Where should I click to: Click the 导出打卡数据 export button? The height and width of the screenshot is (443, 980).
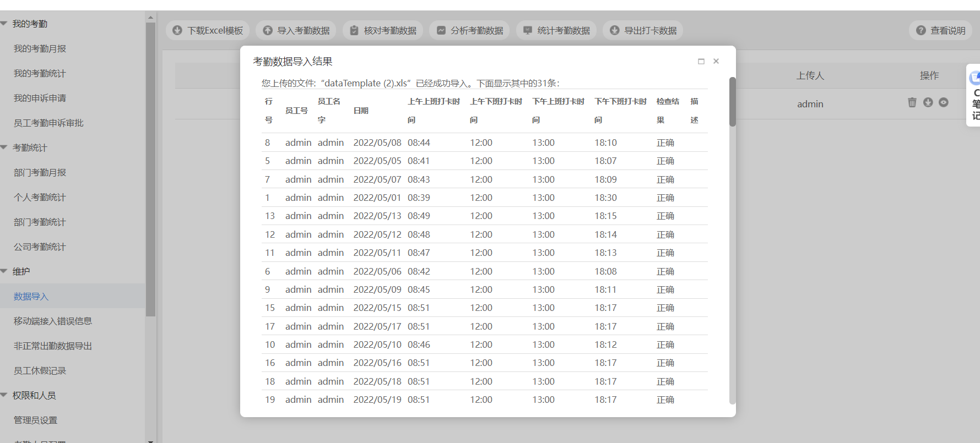pos(643,30)
